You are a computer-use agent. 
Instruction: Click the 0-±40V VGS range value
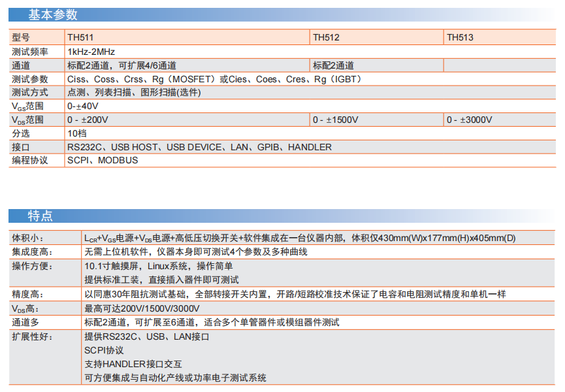click(83, 106)
